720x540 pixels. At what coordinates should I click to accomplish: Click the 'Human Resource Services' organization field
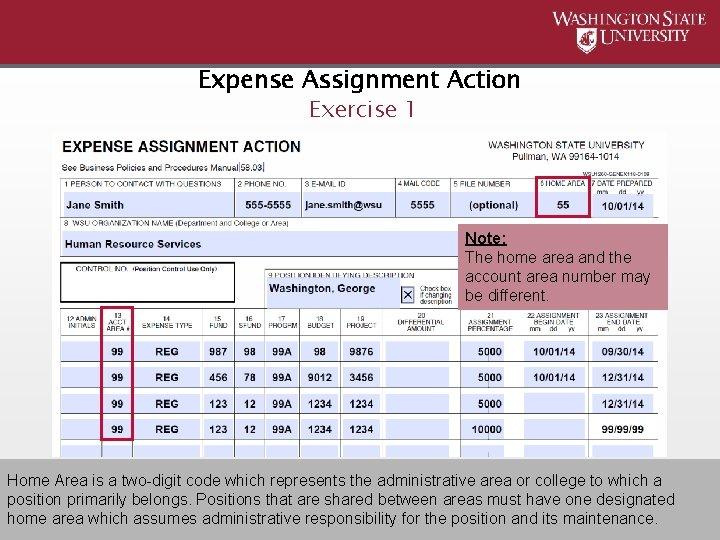(259, 244)
